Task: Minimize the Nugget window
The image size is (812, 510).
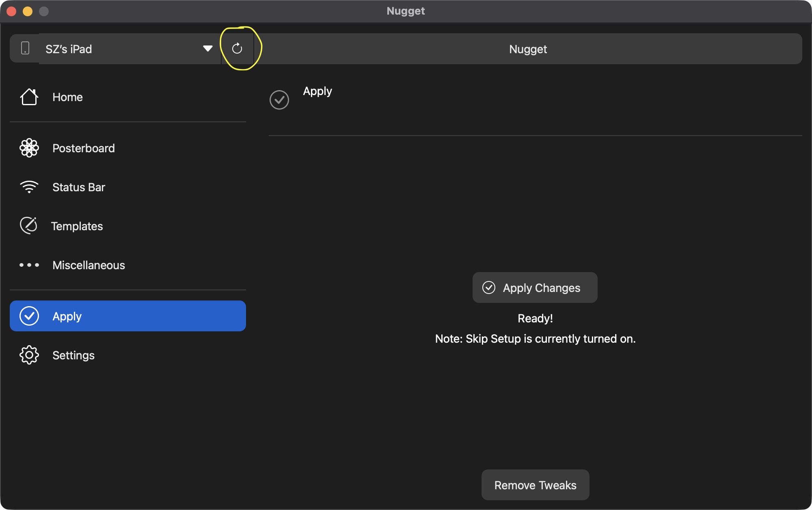Action: [x=28, y=11]
